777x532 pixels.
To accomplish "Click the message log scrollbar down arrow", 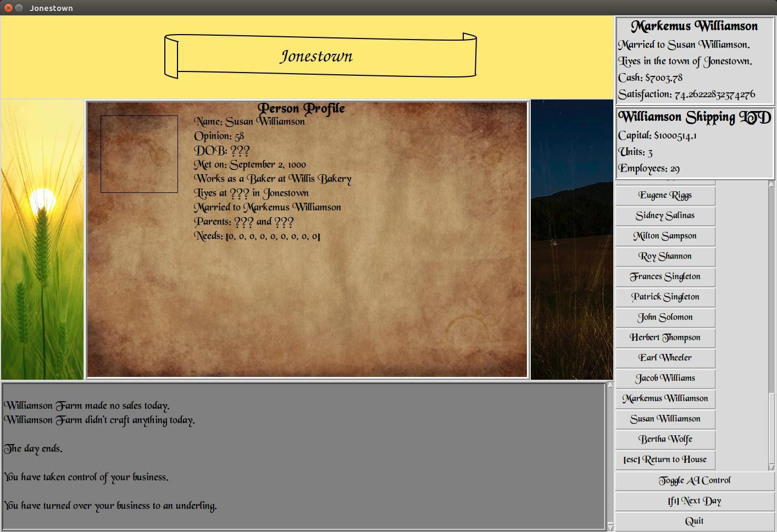I will (610, 528).
